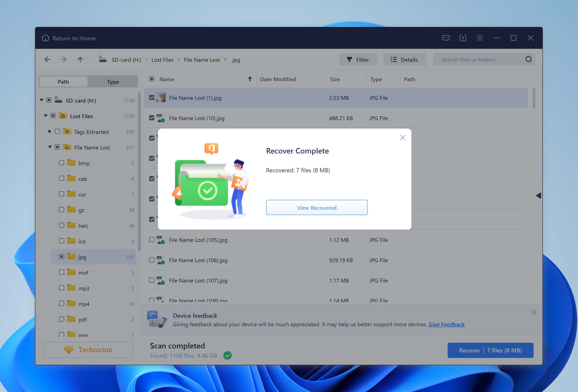Click breadcrumb chevron after Lost Files
The width and height of the screenshot is (578, 392).
[x=179, y=60]
